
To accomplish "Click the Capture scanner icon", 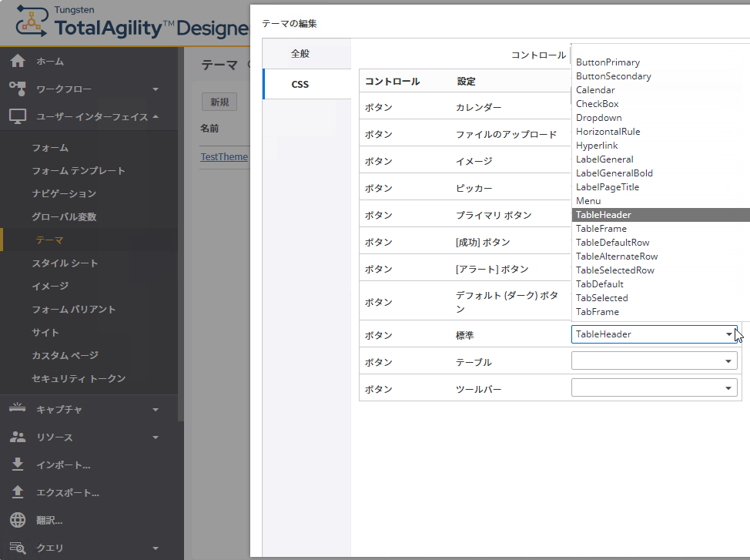I will (x=18, y=409).
